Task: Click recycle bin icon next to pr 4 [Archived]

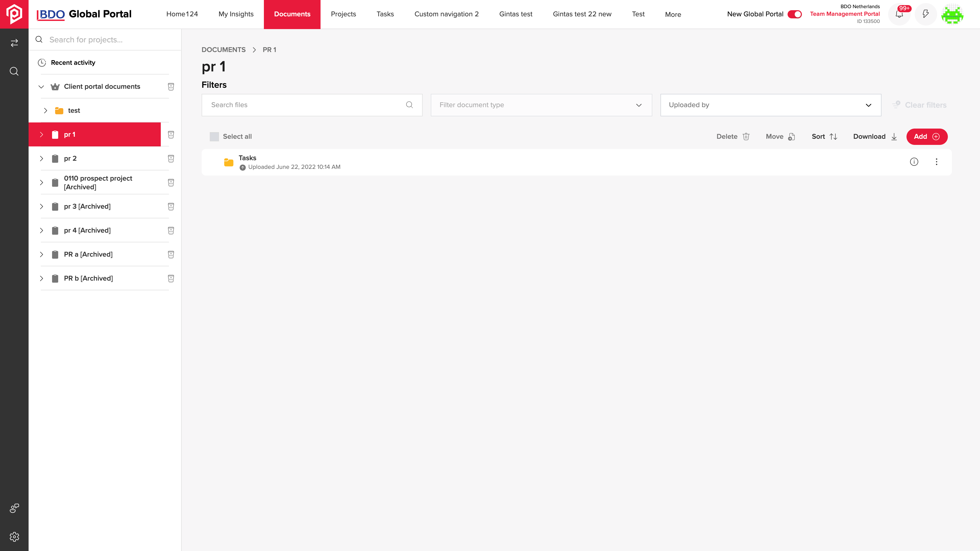Action: coord(171,230)
